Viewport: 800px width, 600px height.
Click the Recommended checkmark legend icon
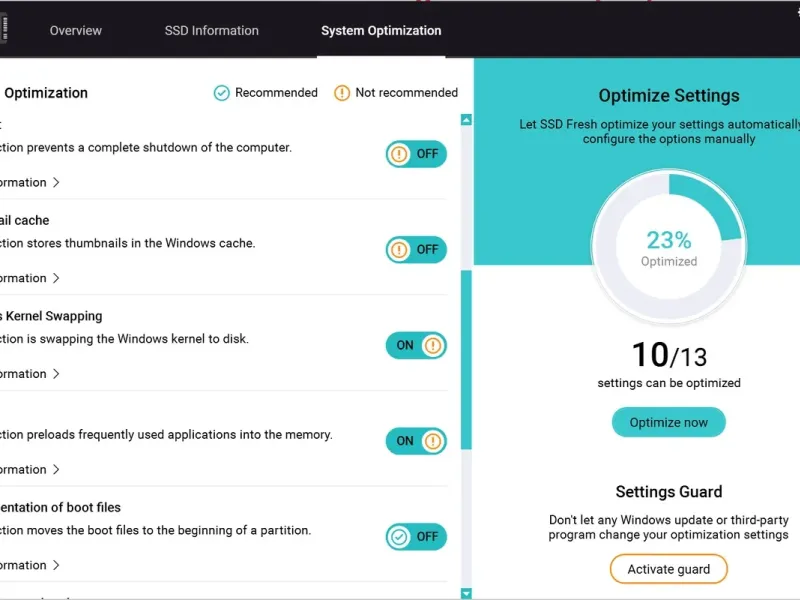click(222, 93)
